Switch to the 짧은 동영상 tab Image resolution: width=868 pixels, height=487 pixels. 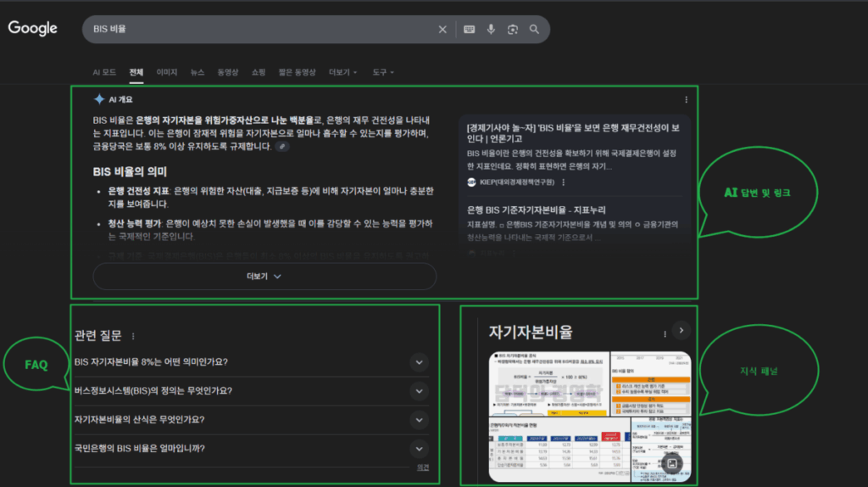pyautogui.click(x=297, y=73)
